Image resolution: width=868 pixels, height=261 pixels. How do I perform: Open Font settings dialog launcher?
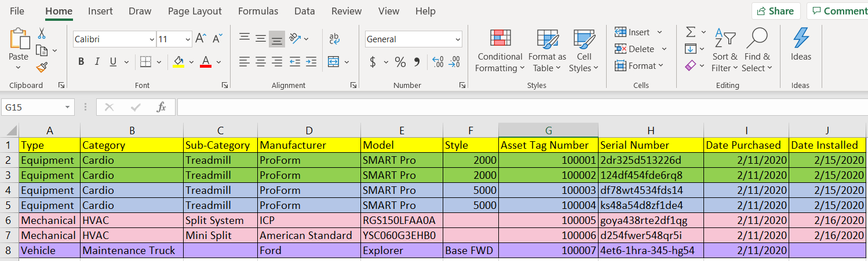click(x=225, y=85)
